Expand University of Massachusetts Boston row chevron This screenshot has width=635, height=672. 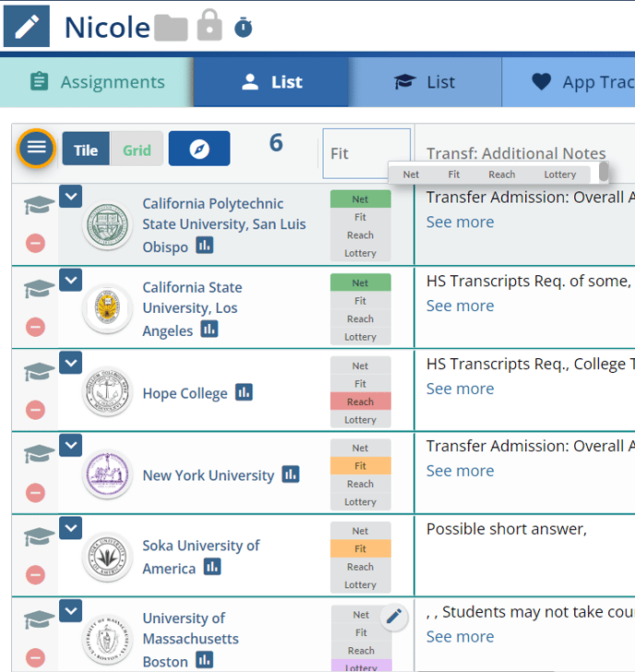coord(71,611)
